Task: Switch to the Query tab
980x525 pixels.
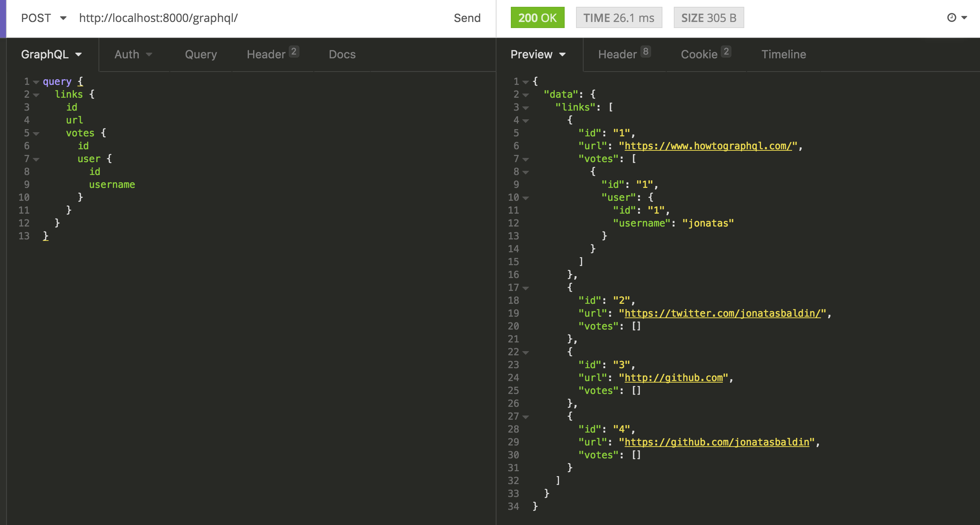Action: tap(201, 55)
